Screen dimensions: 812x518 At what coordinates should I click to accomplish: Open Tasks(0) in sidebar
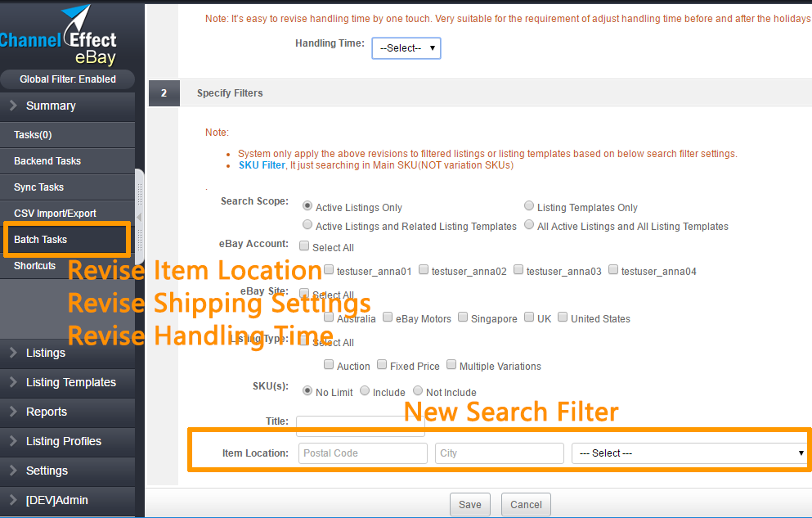pos(67,135)
